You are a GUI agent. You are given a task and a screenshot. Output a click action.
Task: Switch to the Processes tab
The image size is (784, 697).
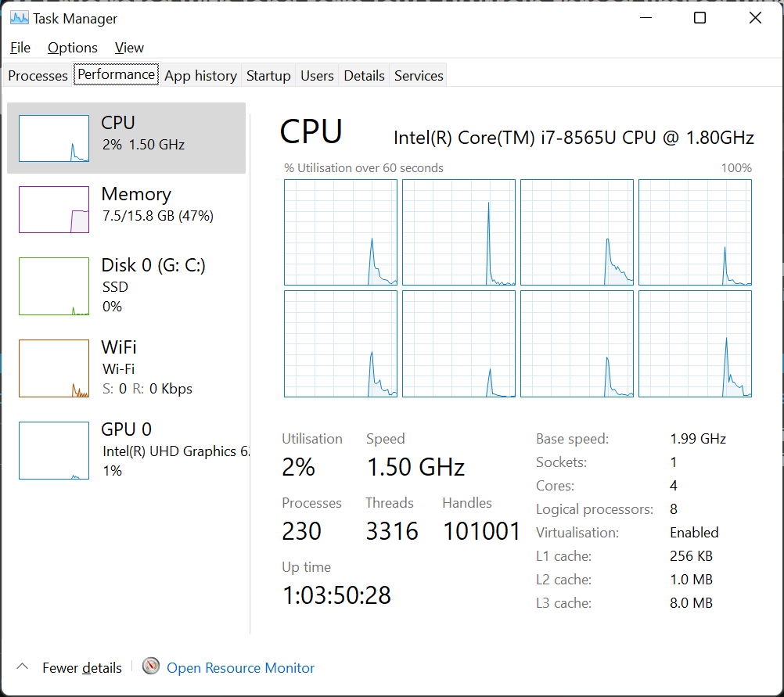pos(38,76)
